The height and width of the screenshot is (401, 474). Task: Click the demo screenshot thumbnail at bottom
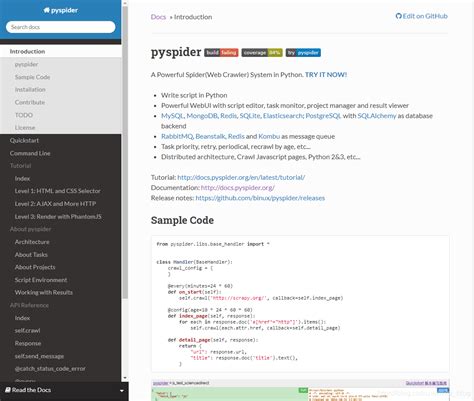coord(300,390)
